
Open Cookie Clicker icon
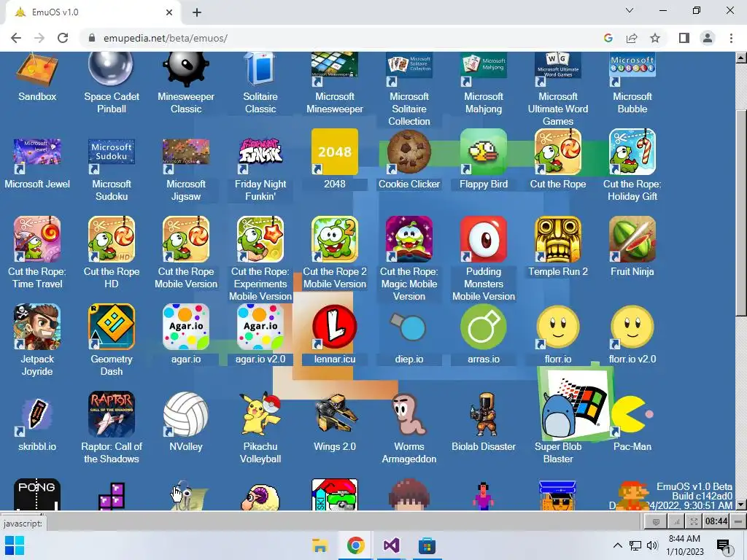tap(409, 152)
